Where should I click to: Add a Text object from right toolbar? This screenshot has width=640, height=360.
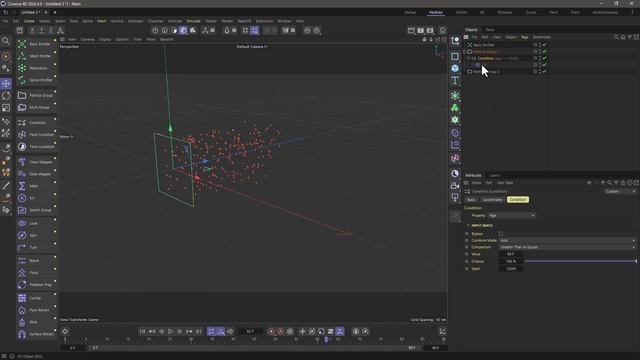coord(455,80)
